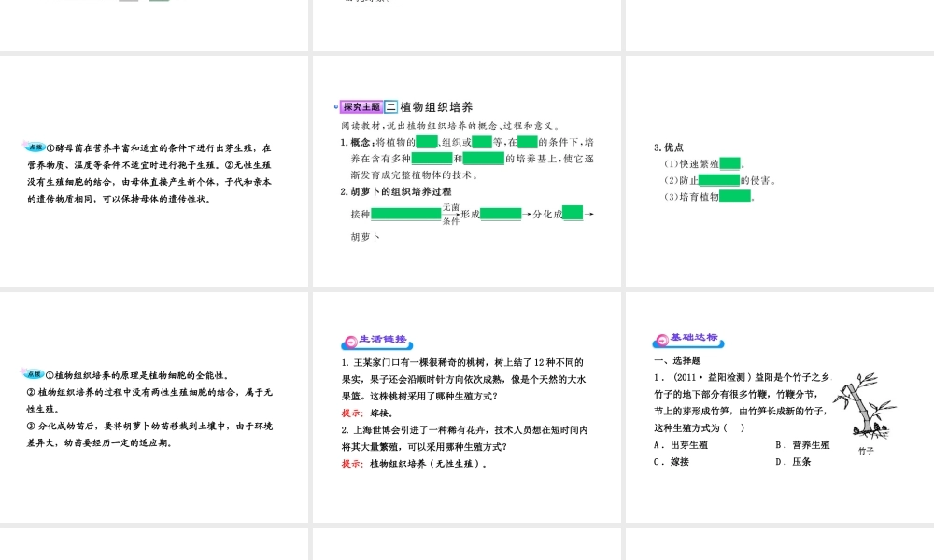Click the note ②植物组织培养的过程中没有两性生殖细胞

coord(149,400)
